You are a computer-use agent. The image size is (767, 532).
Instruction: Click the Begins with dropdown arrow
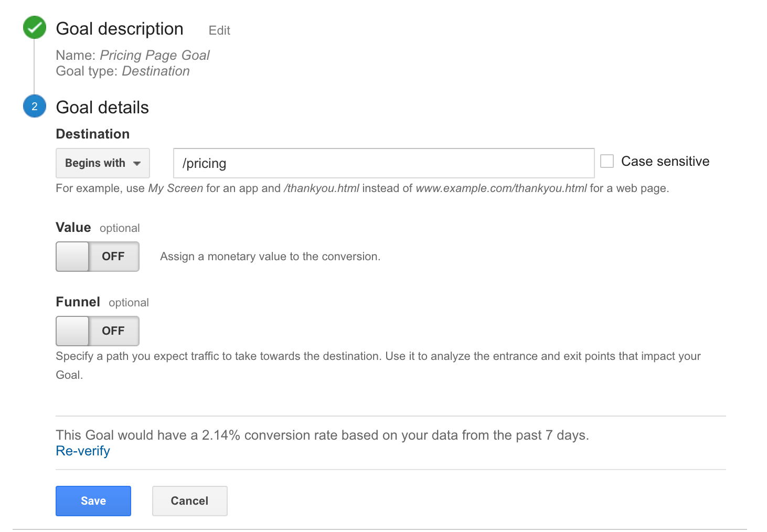click(x=137, y=163)
